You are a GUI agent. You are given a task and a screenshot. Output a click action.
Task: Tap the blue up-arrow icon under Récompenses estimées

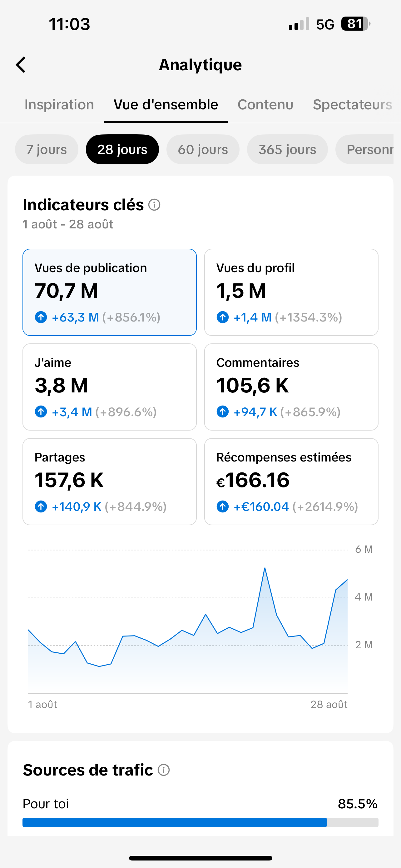[x=223, y=506]
